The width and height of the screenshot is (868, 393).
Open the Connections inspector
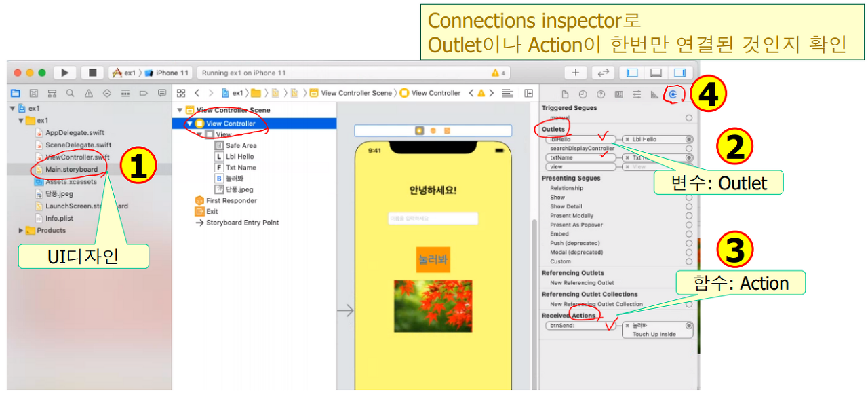pos(673,95)
